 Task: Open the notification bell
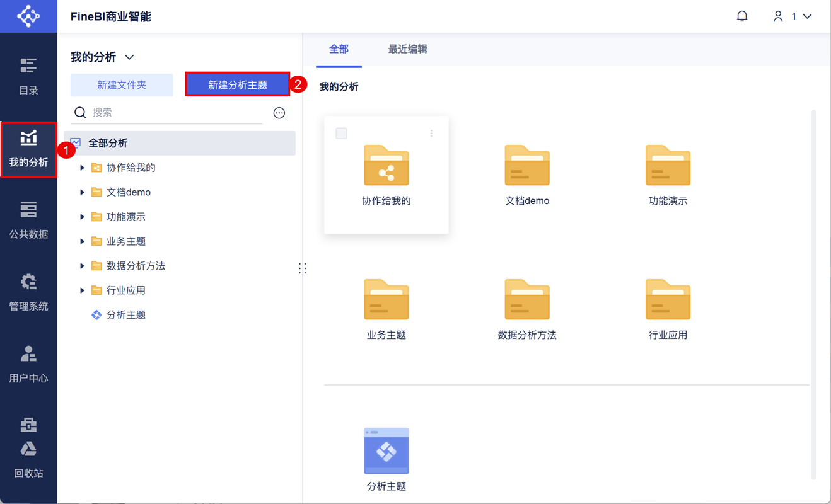pos(742,16)
